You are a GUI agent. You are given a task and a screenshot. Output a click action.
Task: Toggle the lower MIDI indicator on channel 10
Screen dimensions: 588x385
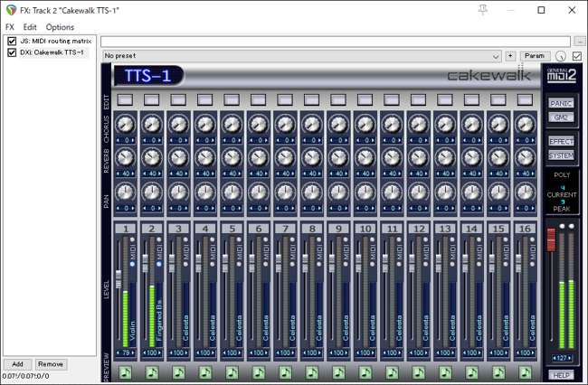373,264
